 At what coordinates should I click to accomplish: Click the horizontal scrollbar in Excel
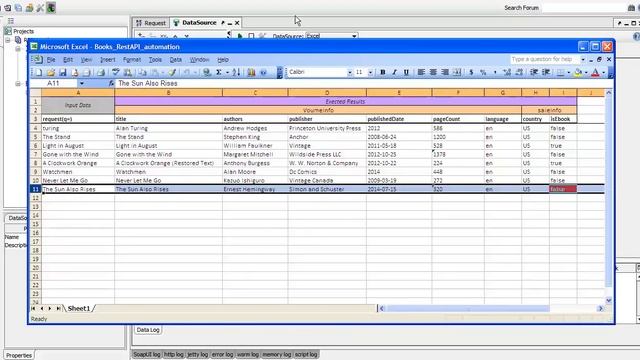491,309
